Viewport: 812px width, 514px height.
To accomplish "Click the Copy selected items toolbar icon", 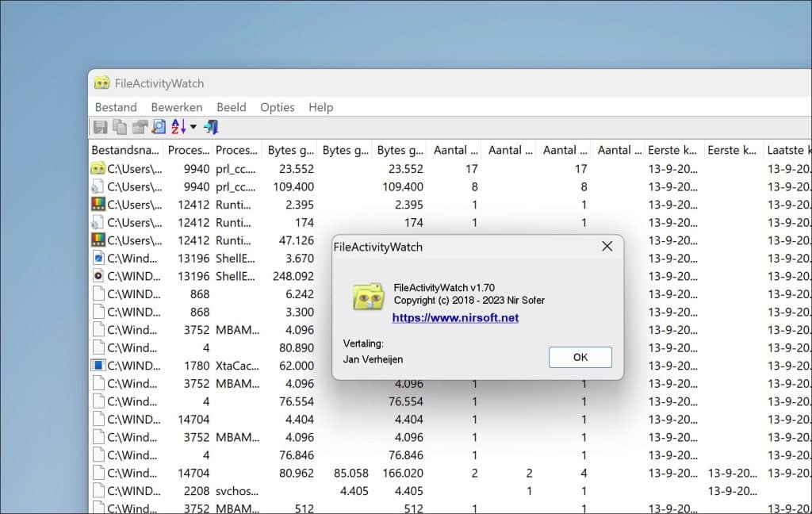I will point(120,127).
